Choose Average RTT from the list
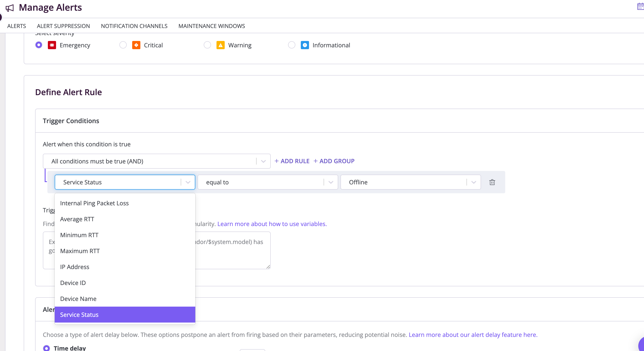The width and height of the screenshot is (644, 351). [125, 219]
